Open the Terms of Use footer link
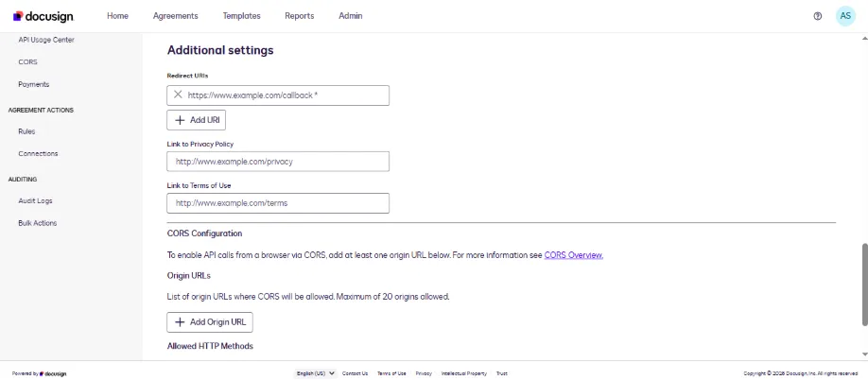Viewport: 868px width, 380px height. point(391,373)
